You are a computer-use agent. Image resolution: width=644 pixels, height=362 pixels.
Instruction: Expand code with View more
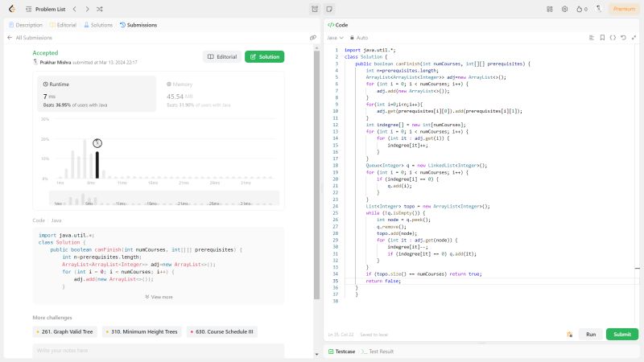tap(159, 297)
